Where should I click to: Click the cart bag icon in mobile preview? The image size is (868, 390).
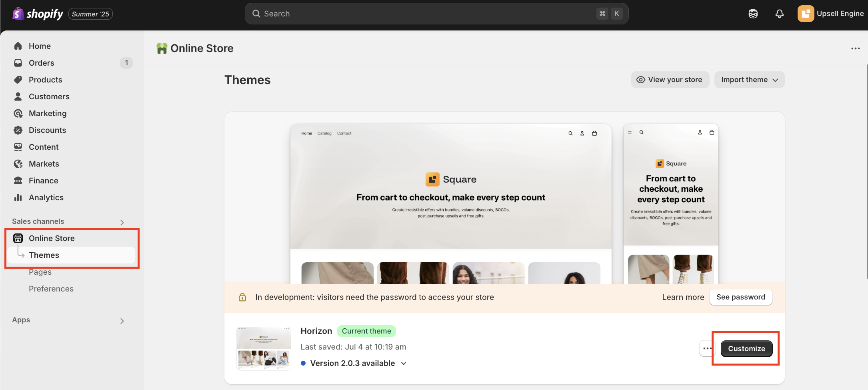coord(712,132)
